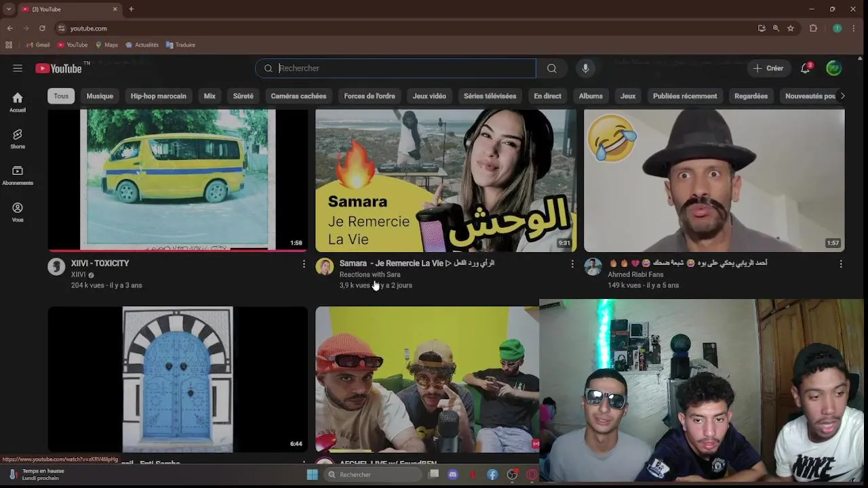
Task: Click the install app icon in address bar
Action: pyautogui.click(x=762, y=28)
